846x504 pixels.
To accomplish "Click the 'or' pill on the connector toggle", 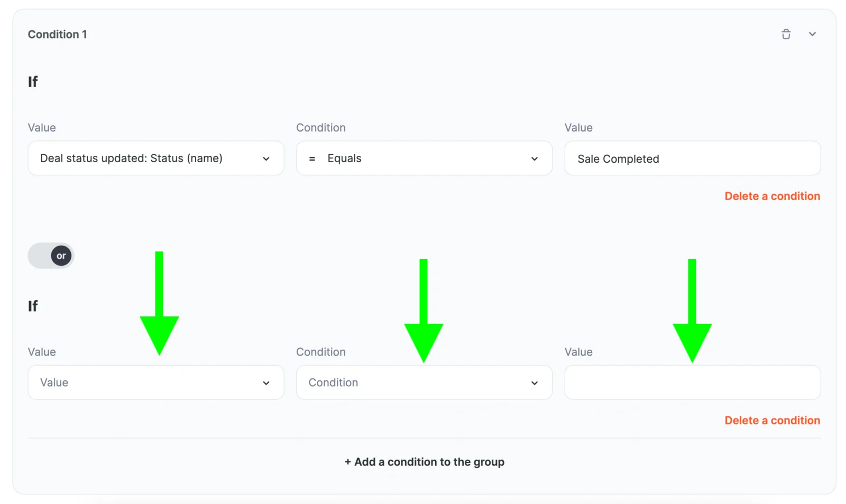I will [x=61, y=255].
